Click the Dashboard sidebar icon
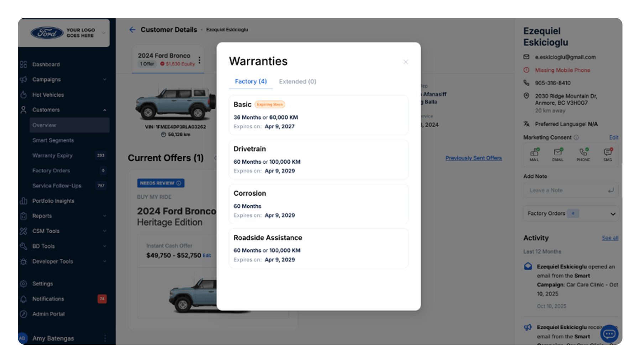This screenshot has height=364, width=641. [x=24, y=64]
